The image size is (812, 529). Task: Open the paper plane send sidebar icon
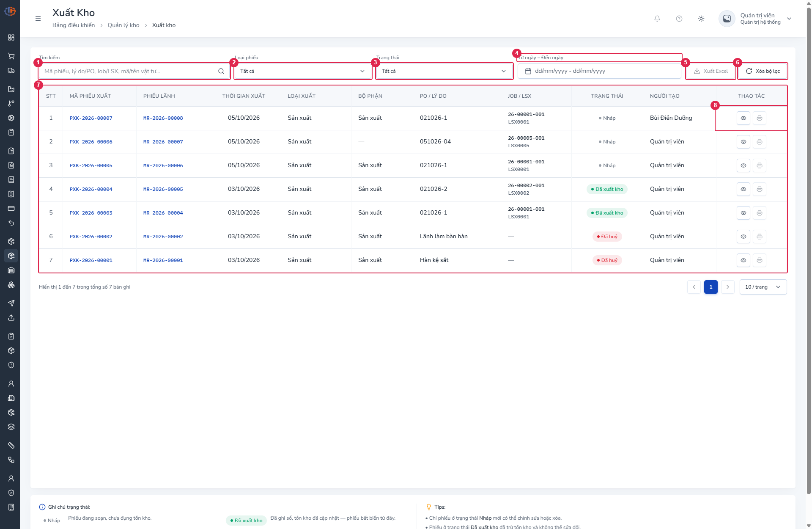pos(11,303)
